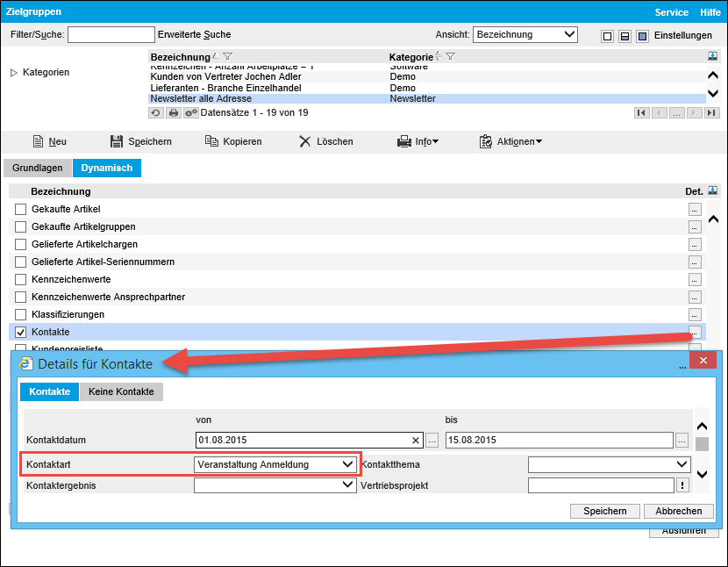The width and height of the screenshot is (728, 567).
Task: Open details button for Kennzeichenwerte Ansprechpartner
Action: 695,298
